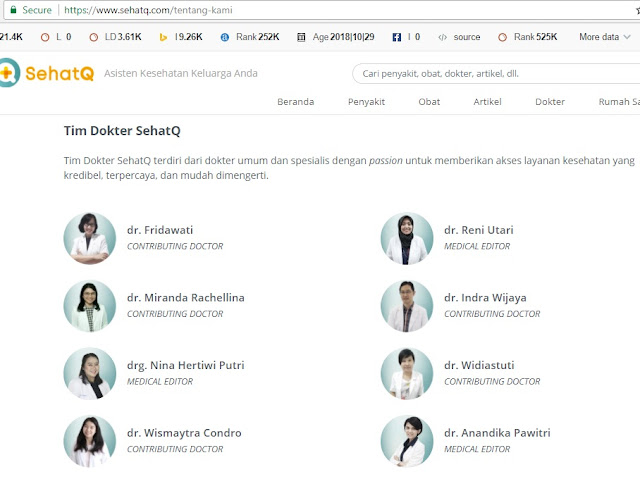The image size is (640, 479).
Task: Open the Rumah Sakit menu item
Action: click(619, 102)
